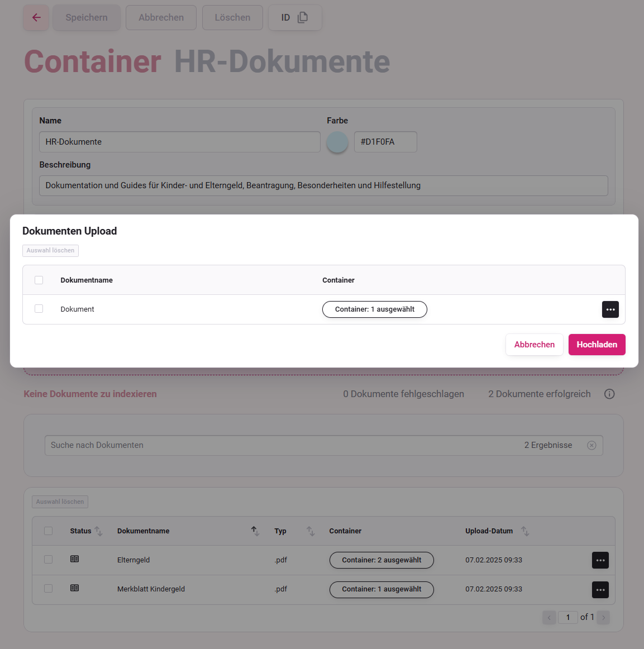The width and height of the screenshot is (644, 649).
Task: Click the Farbe color swatch circle
Action: (337, 142)
